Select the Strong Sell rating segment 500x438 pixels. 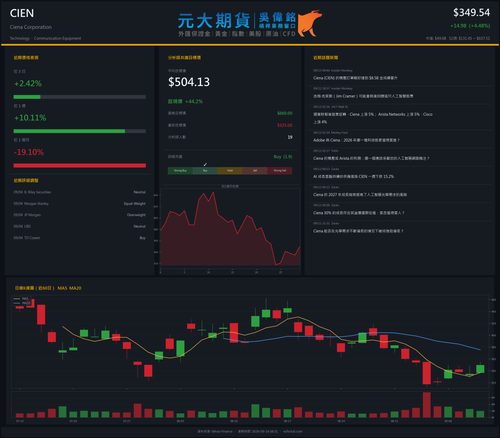280,171
